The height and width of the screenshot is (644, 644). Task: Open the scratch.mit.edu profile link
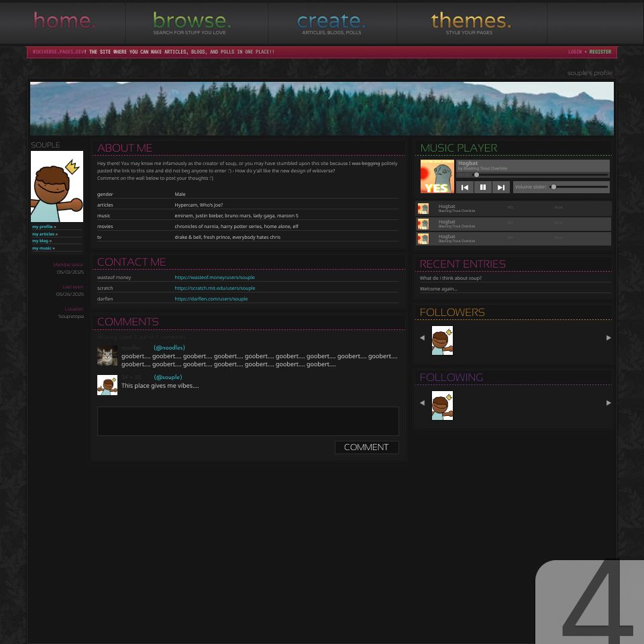pos(215,288)
